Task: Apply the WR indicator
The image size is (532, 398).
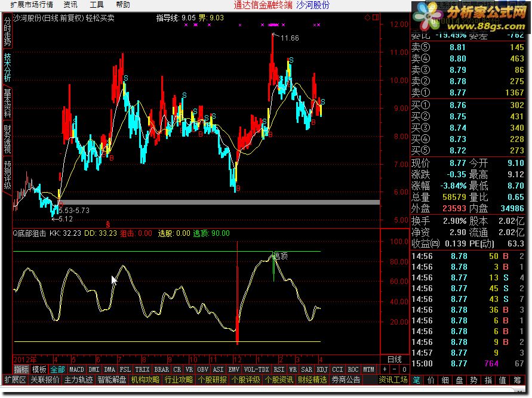Action: coord(293,369)
